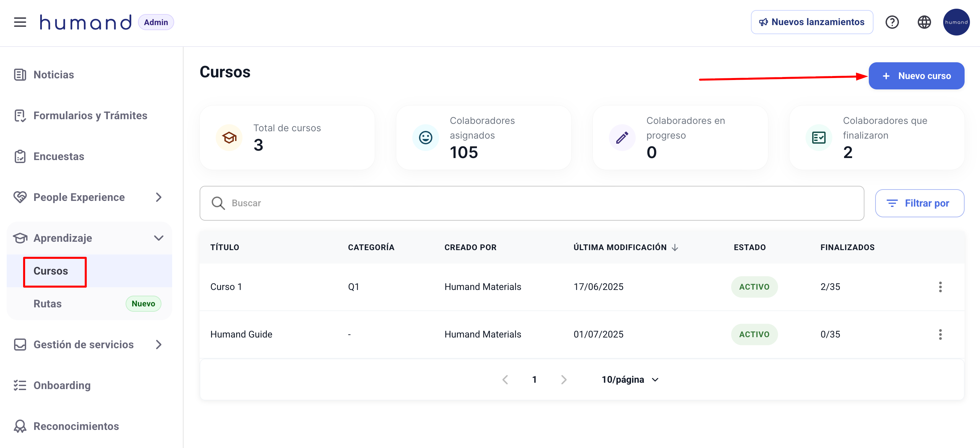Expand People Experience submenu
The height and width of the screenshot is (448, 980).
[159, 197]
